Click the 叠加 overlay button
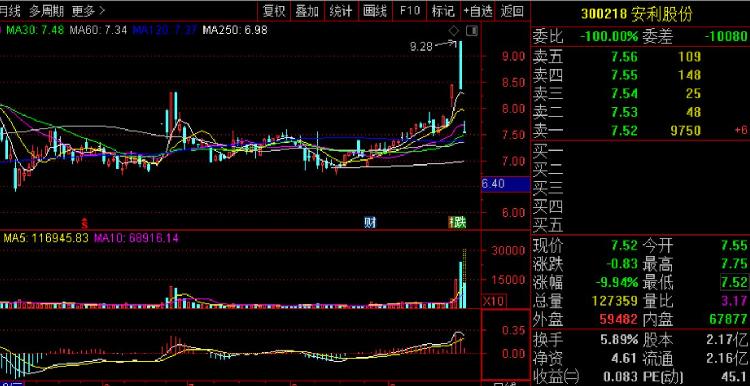The image size is (750, 386). tap(308, 11)
